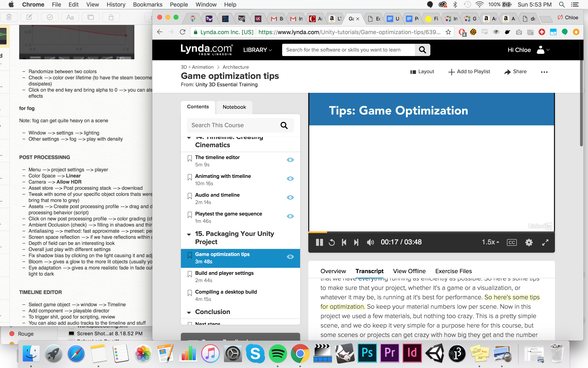588x368 pixels.
Task: Toggle watched eye for Animating with timeline
Action: click(x=290, y=179)
